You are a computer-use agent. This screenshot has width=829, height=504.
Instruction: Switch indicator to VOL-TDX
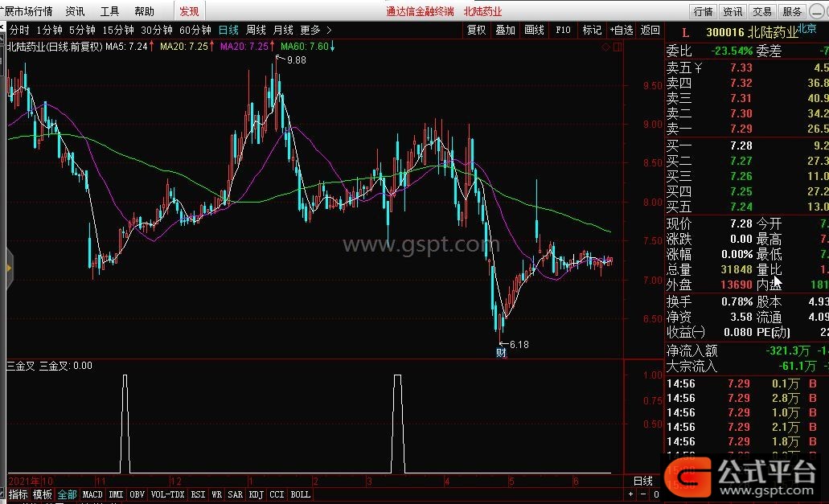[167, 494]
